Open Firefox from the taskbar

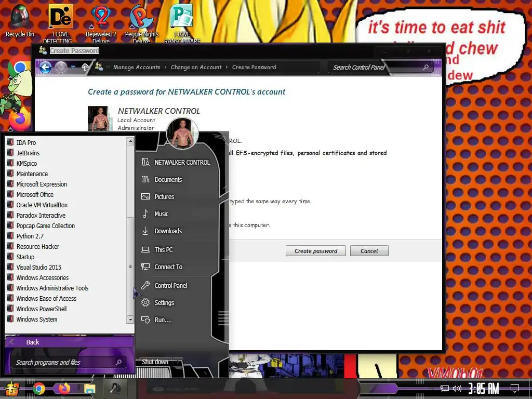click(x=64, y=389)
